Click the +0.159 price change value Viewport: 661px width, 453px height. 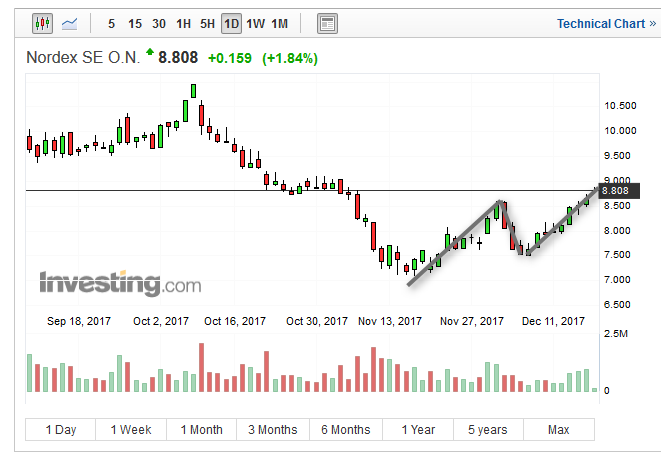pyautogui.click(x=230, y=58)
